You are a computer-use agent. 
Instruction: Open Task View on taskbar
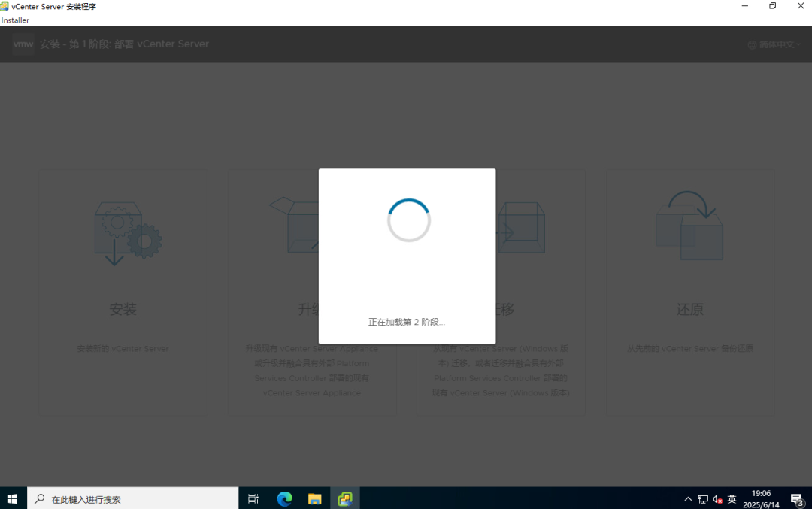(x=253, y=498)
